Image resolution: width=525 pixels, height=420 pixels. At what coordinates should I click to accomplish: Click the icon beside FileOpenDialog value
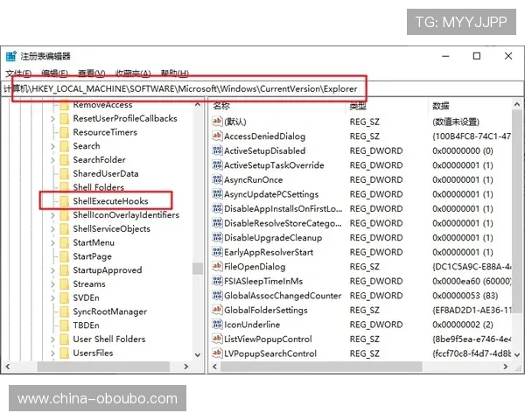[x=217, y=267]
